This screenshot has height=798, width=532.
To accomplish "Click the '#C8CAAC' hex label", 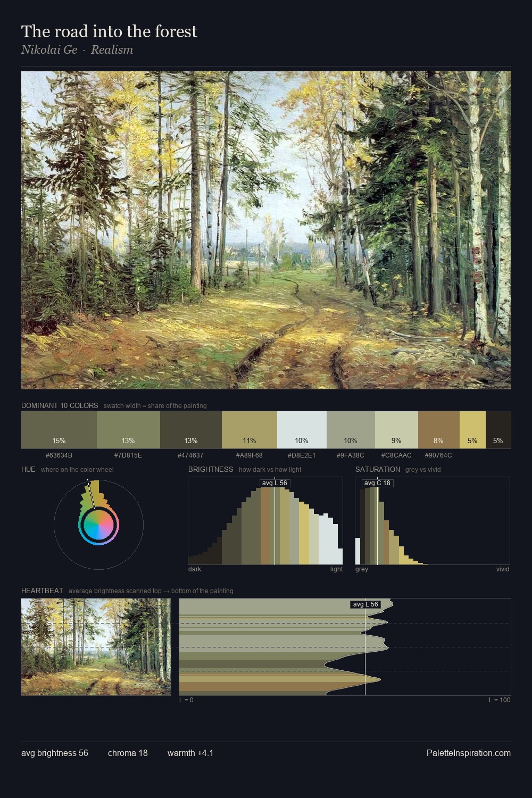I will [396, 455].
